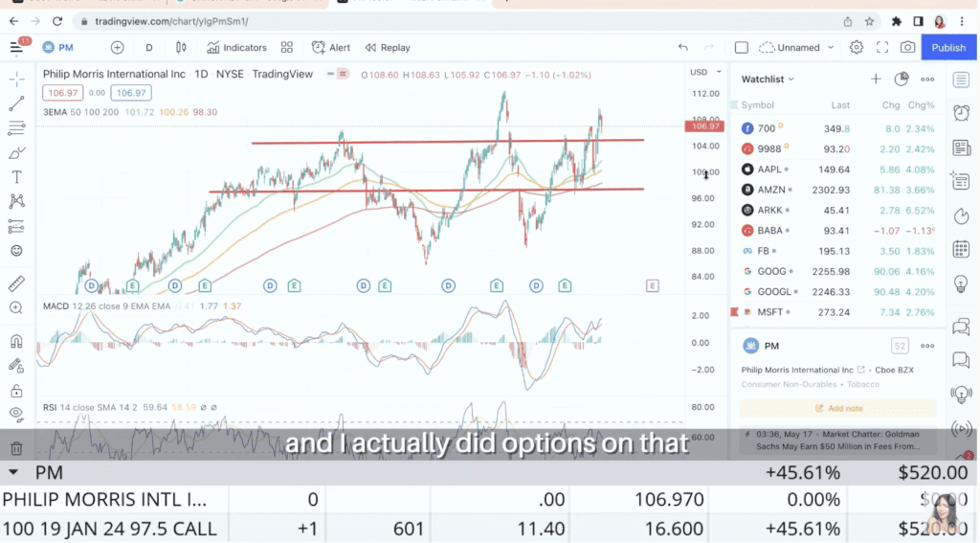Open the watchlist more options menu
The height and width of the screenshot is (543, 980).
[927, 79]
